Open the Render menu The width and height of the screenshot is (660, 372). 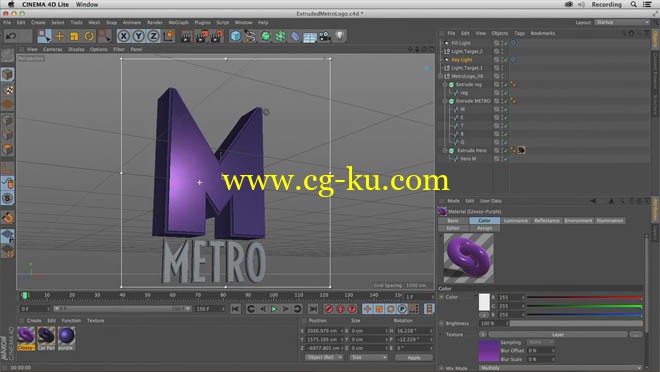click(154, 22)
